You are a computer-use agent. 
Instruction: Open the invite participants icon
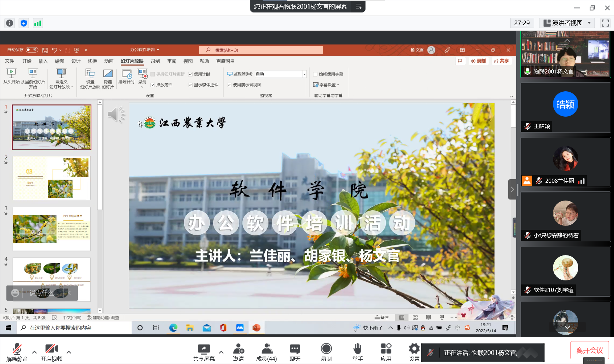pyautogui.click(x=238, y=349)
